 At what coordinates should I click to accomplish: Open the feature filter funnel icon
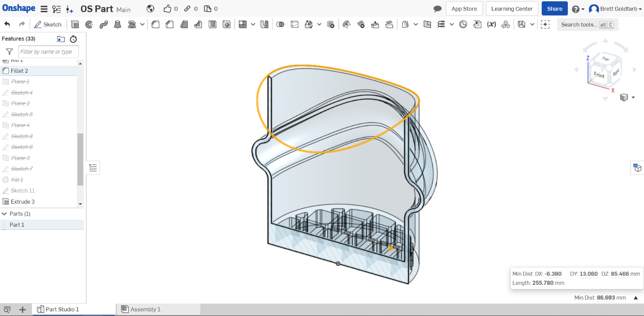tap(9, 51)
